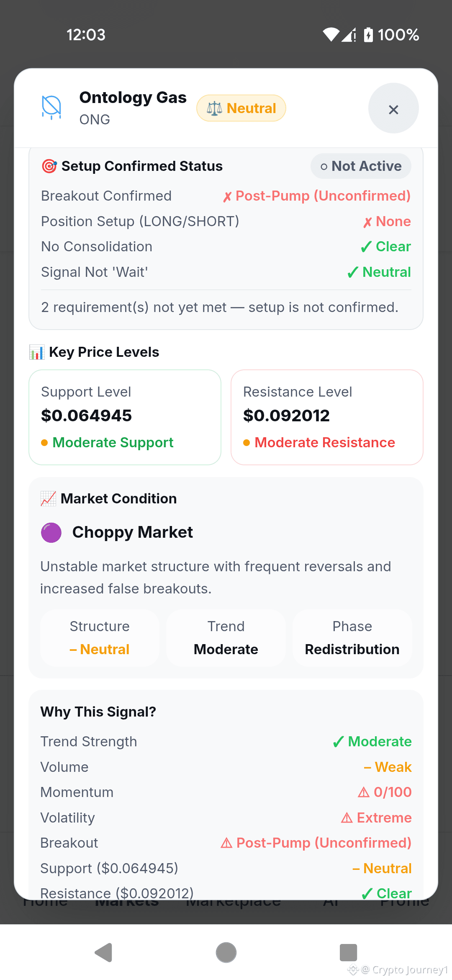
Task: Tap the Post-Pump (Unconfirmed) breakout warning
Action: coord(316,843)
